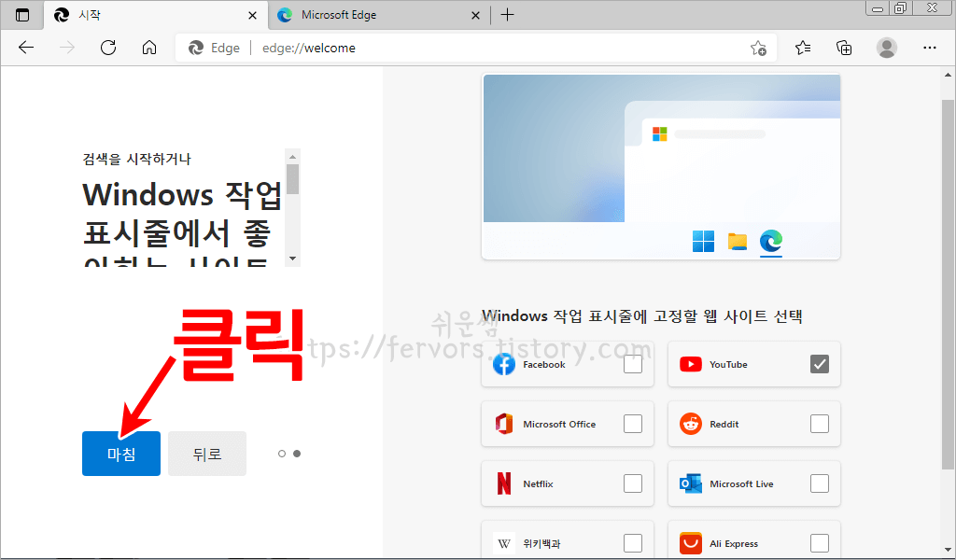Check the Microsoft Live checkbox
The width and height of the screenshot is (956, 560).
pyautogui.click(x=820, y=483)
